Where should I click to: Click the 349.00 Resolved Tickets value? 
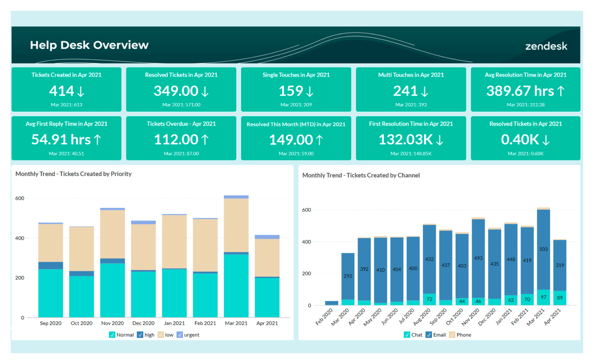176,91
